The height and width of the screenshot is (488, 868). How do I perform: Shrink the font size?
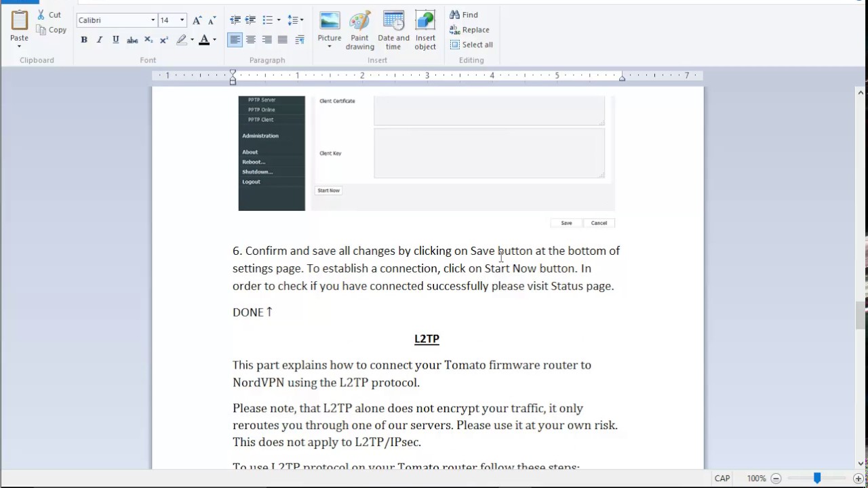pos(212,20)
